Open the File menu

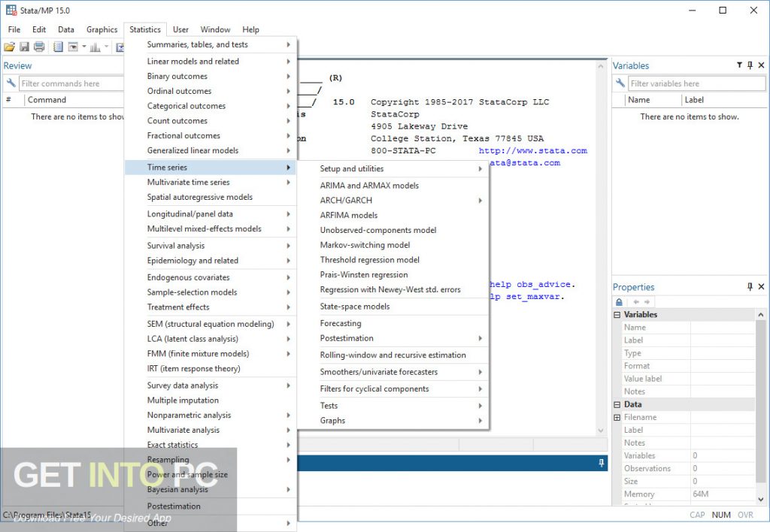(14, 29)
